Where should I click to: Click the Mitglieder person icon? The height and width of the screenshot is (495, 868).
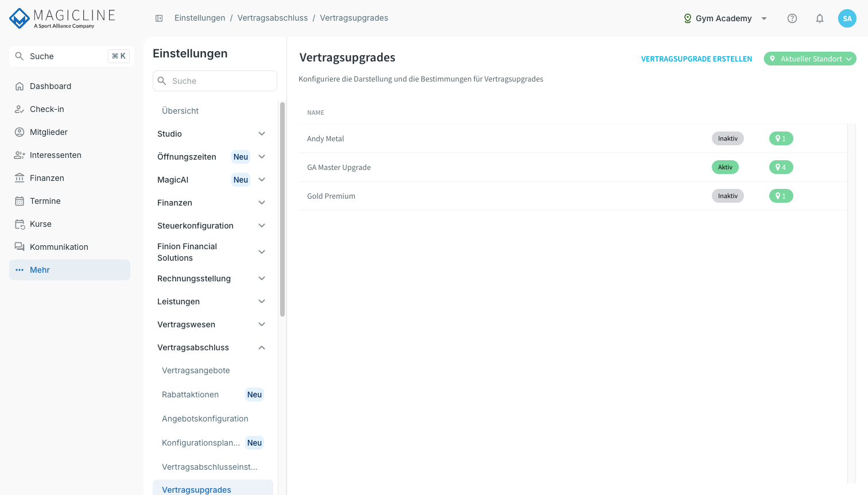(20, 132)
